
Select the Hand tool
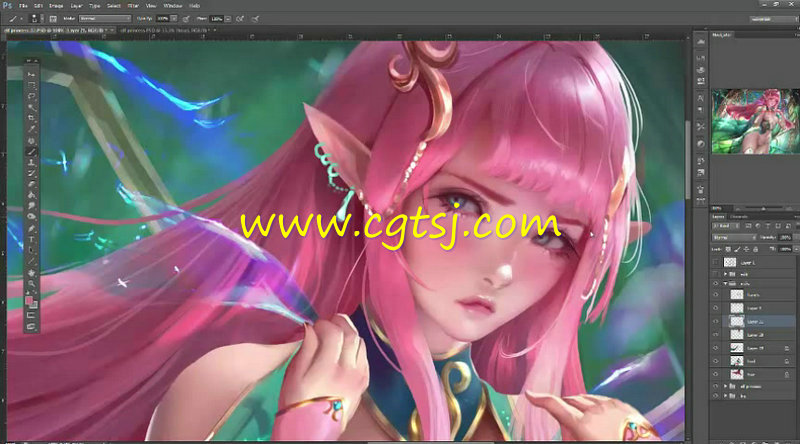pos(32,273)
